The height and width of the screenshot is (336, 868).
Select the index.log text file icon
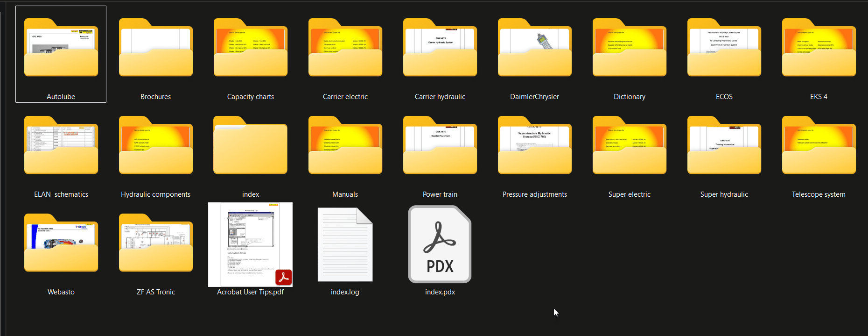point(345,244)
